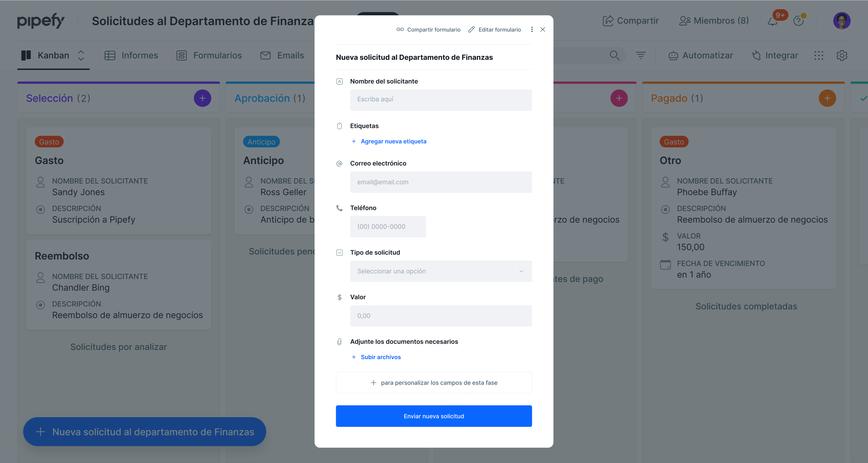Expand the Kanban view switcher arrows
This screenshot has width=868, height=463.
click(81, 55)
